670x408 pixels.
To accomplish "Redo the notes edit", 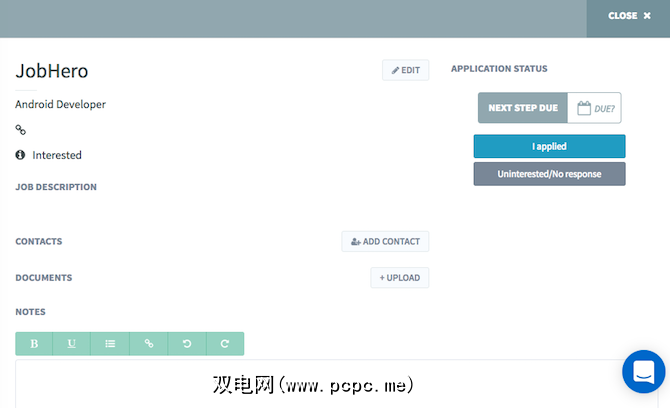I will point(225,343).
